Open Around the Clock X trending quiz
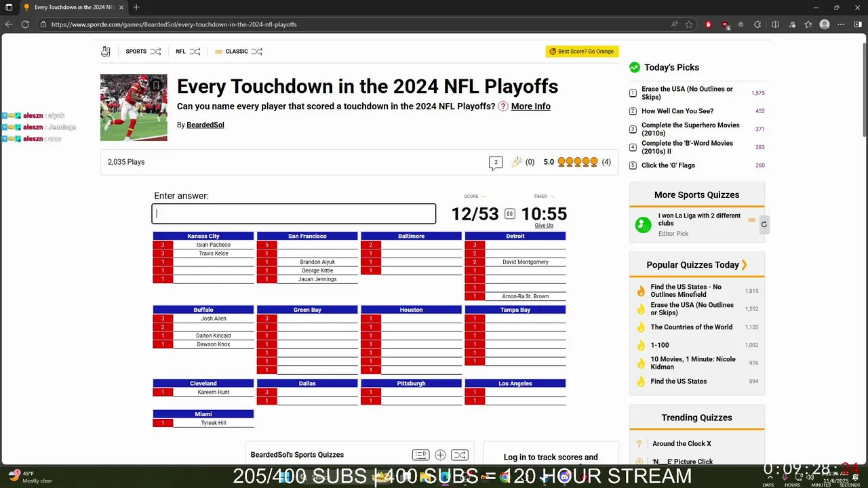The height and width of the screenshot is (488, 868). click(x=682, y=444)
